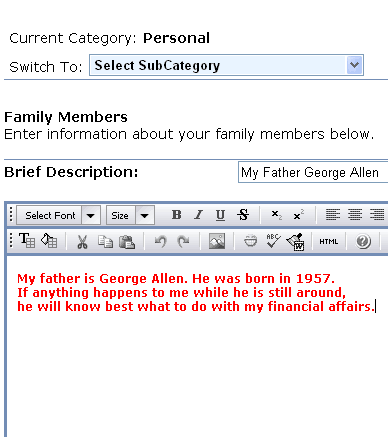Toggle underline formatting
Screen dimensions: 388x437
pos(220,215)
